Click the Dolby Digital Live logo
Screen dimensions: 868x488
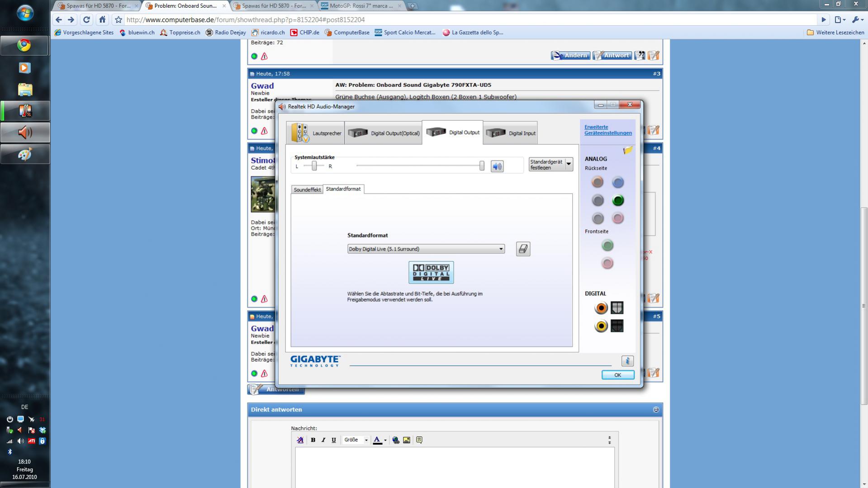click(431, 272)
